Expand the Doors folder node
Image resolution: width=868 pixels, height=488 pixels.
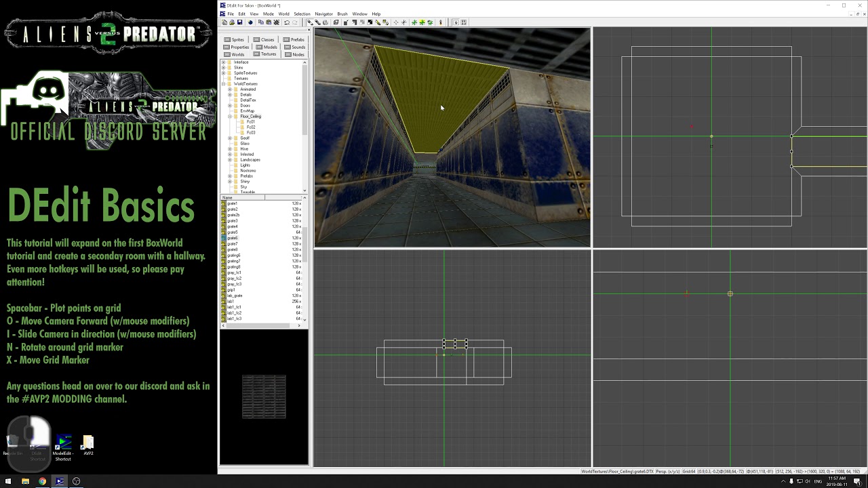(x=230, y=106)
